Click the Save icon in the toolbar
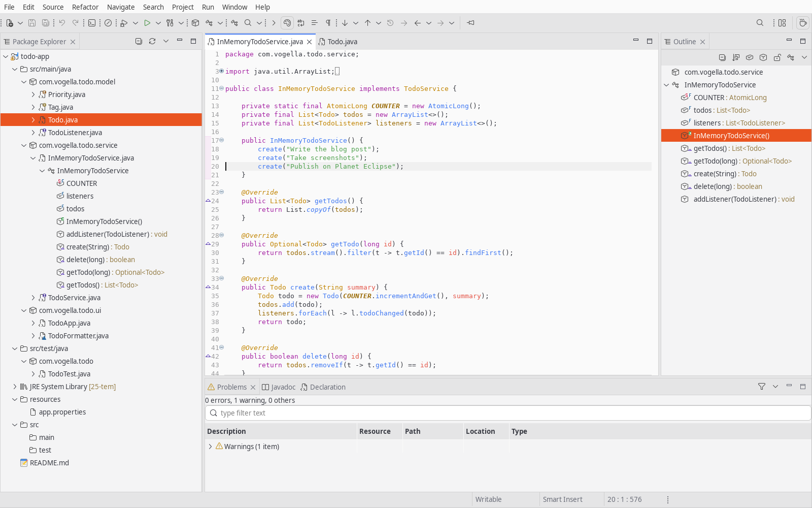 tap(32, 23)
